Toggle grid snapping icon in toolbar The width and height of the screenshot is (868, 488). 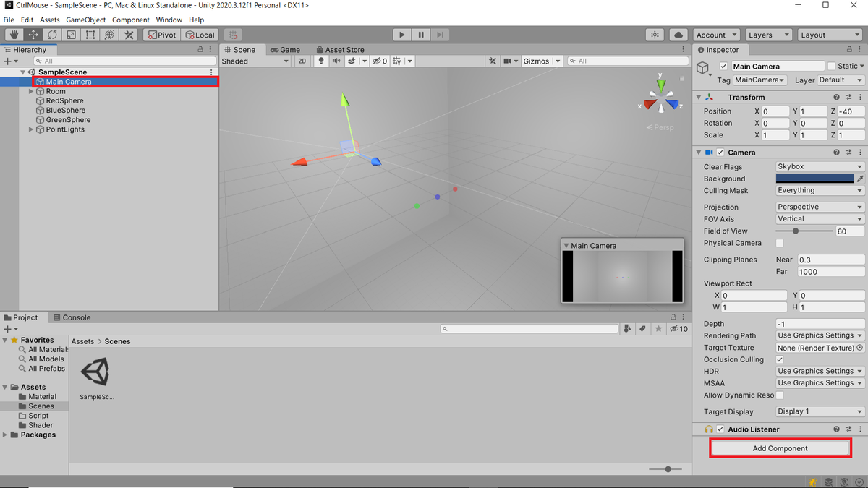pyautogui.click(x=233, y=35)
